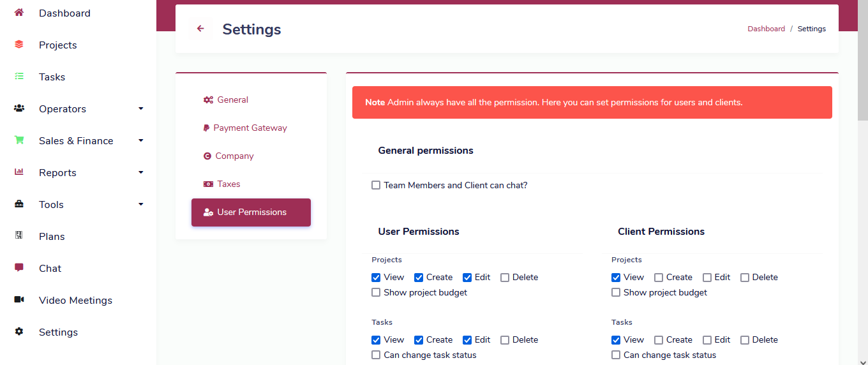
Task: Enable Team Members and Client chat checkbox
Action: point(376,186)
